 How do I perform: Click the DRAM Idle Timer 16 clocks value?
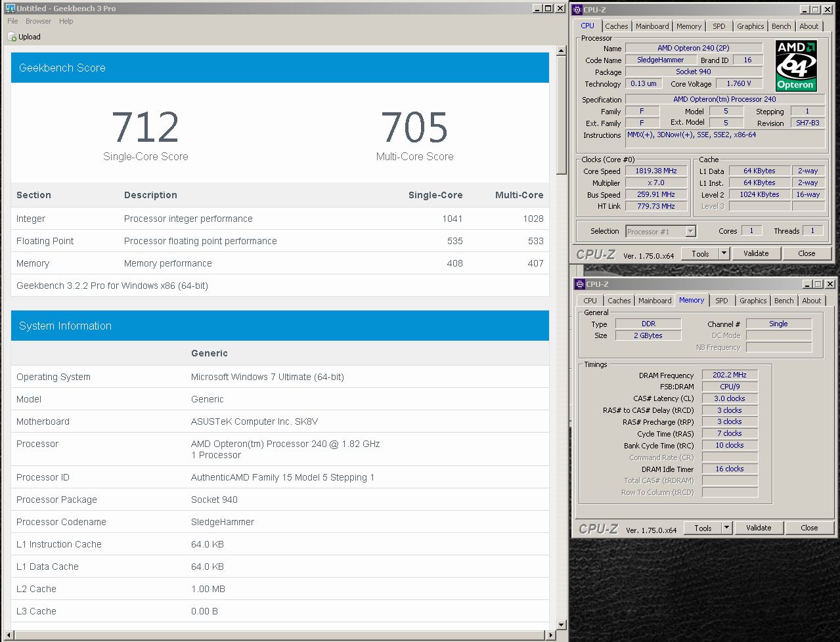click(730, 469)
